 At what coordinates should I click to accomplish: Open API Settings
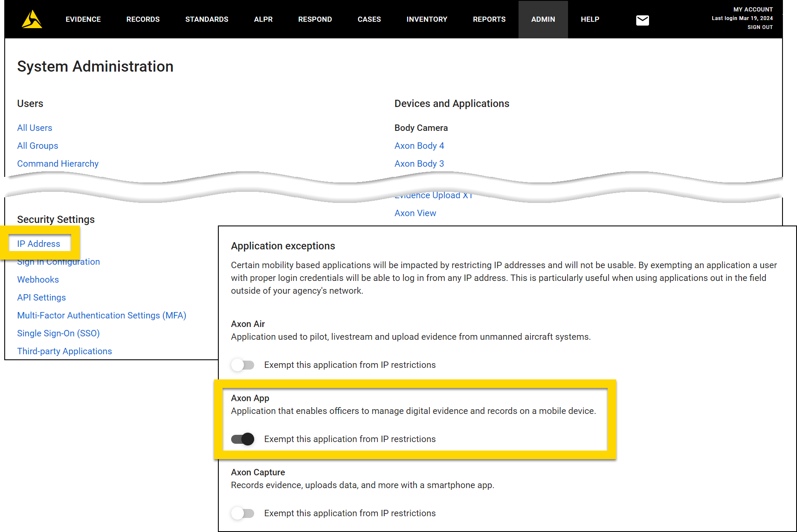41,298
